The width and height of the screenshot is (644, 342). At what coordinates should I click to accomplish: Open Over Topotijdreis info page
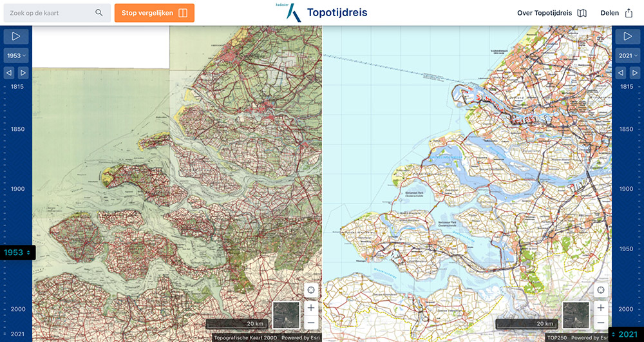tap(552, 13)
